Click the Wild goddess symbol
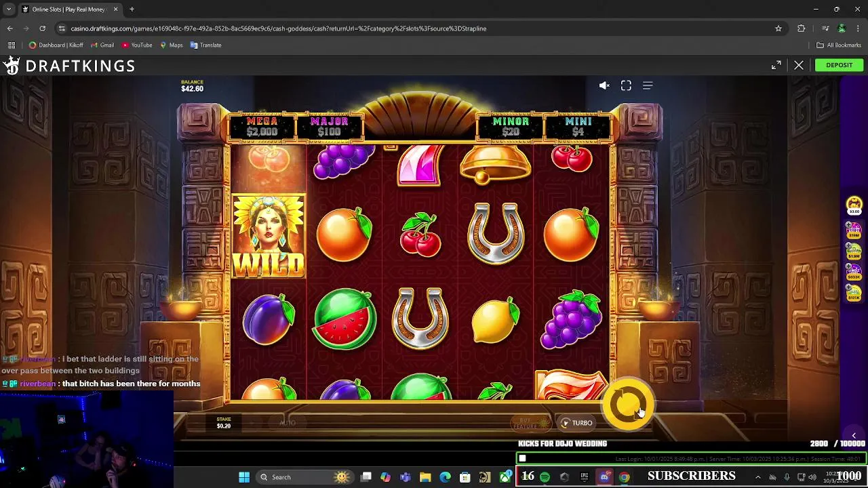 tap(269, 236)
